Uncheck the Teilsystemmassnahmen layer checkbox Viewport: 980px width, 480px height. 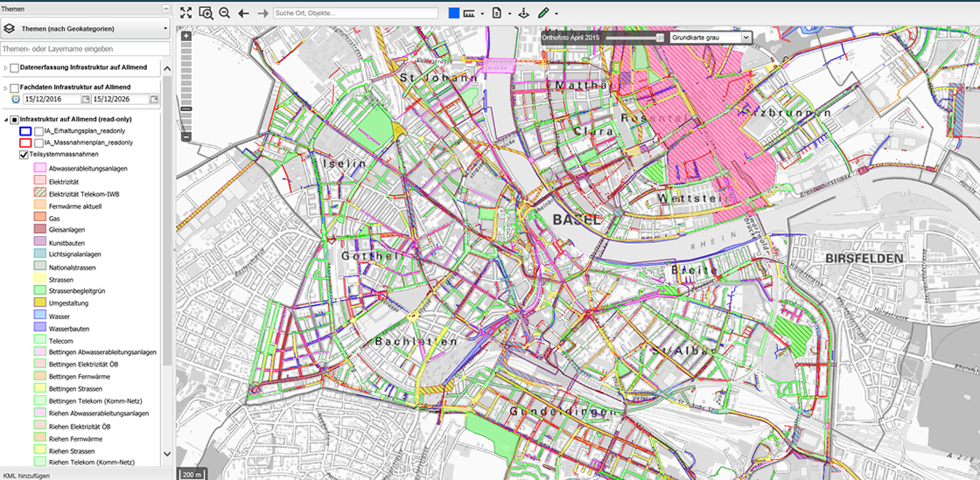tap(24, 155)
